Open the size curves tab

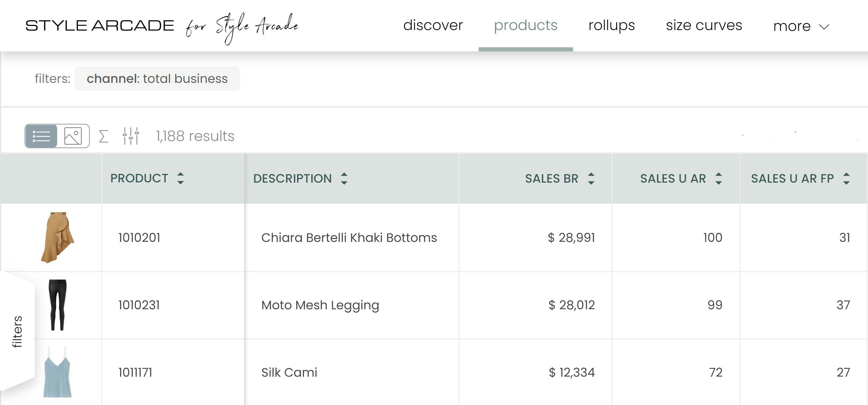click(x=704, y=25)
